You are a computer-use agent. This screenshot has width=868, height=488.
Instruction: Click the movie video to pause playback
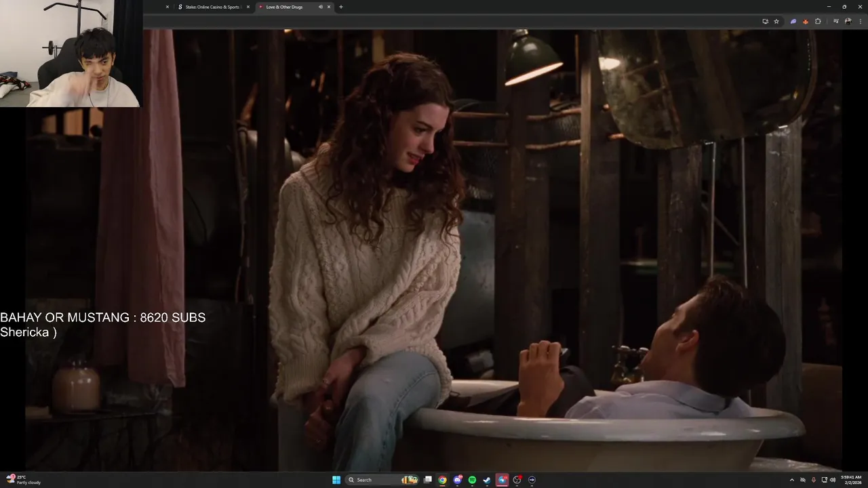point(434,251)
